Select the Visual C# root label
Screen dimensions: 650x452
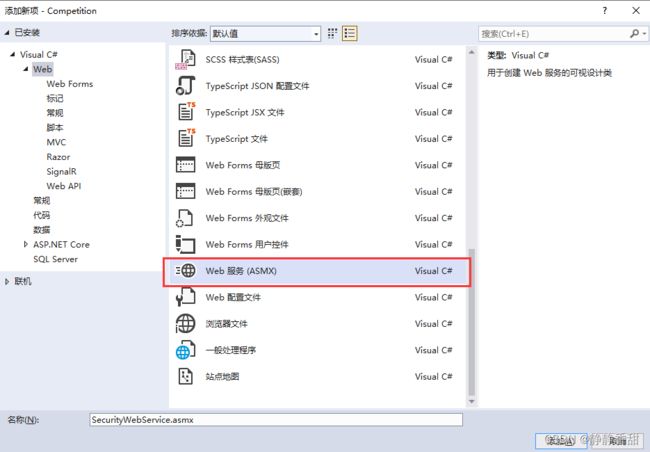coord(39,54)
